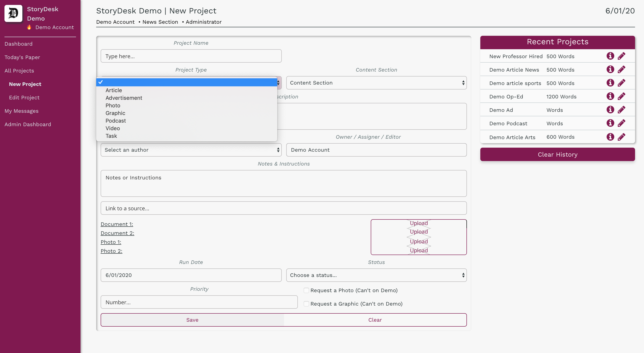Click info icon for New Professor Hired
Image resolution: width=644 pixels, height=353 pixels.
pyautogui.click(x=610, y=56)
